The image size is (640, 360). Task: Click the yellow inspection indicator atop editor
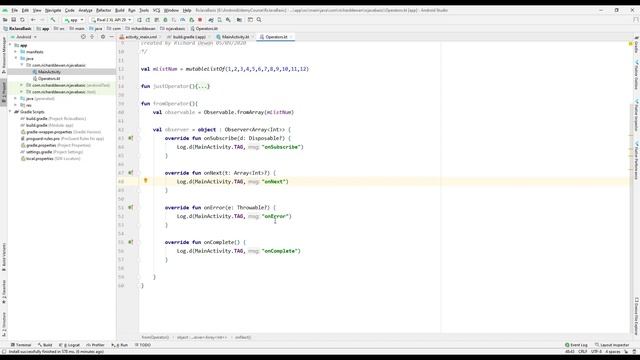(x=631, y=44)
